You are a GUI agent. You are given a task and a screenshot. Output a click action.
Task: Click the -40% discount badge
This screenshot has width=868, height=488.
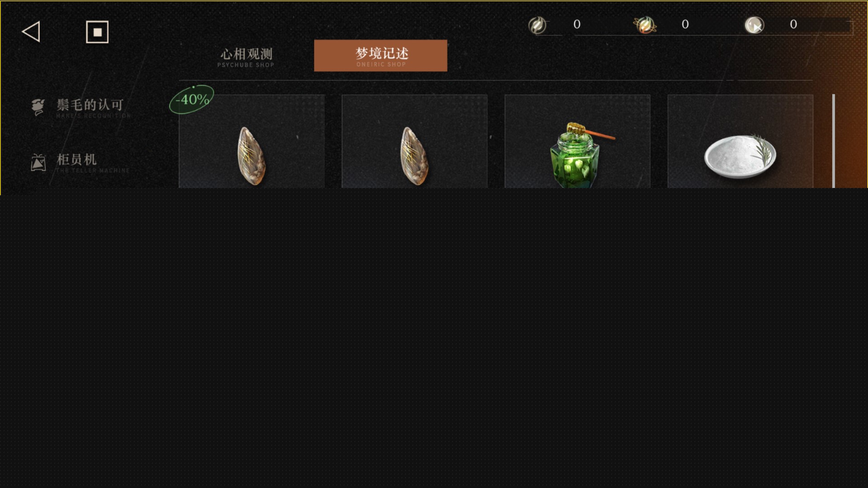click(192, 99)
